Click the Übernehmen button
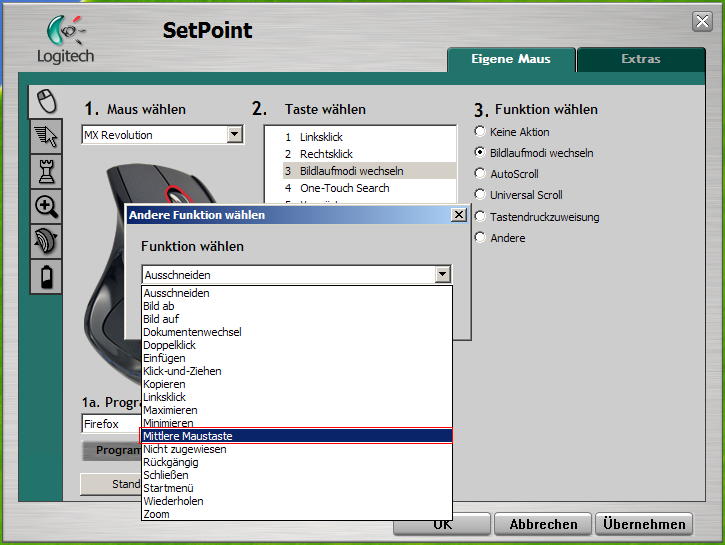Image resolution: width=725 pixels, height=545 pixels. pyautogui.click(x=644, y=524)
